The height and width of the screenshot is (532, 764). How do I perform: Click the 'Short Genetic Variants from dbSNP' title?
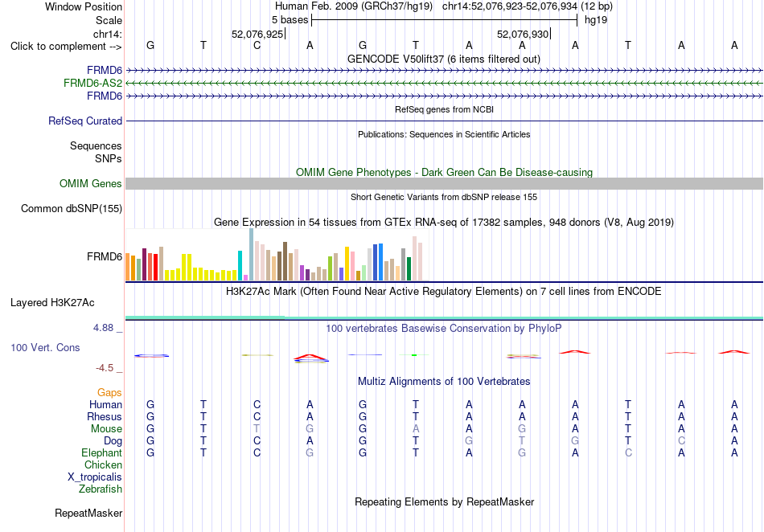444,197
